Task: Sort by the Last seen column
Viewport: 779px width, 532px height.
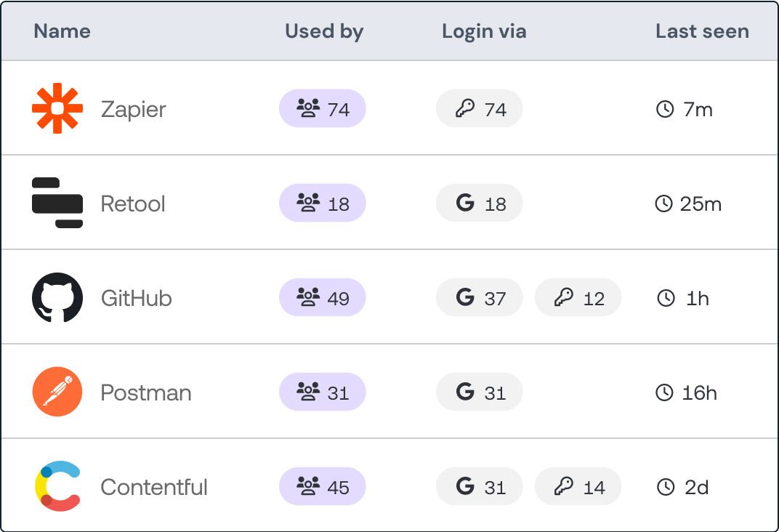Action: [x=702, y=31]
